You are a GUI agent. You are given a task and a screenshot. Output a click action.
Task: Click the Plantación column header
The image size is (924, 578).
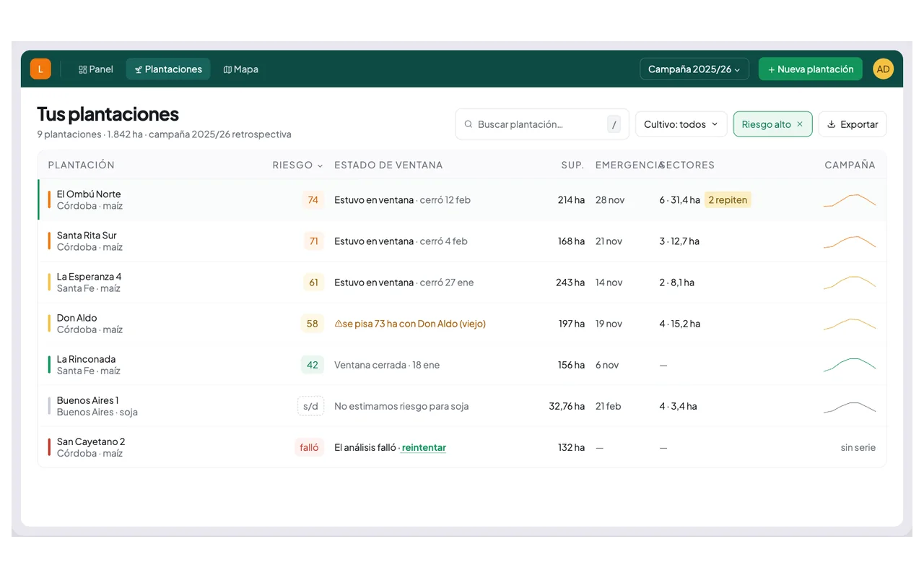(82, 165)
